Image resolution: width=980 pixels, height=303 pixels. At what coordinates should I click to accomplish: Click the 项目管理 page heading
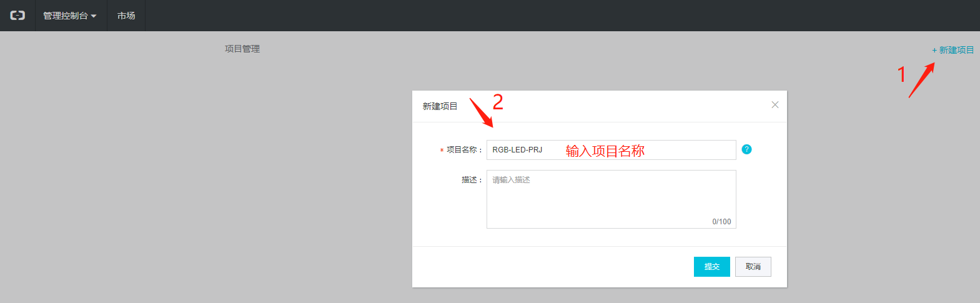(x=242, y=49)
